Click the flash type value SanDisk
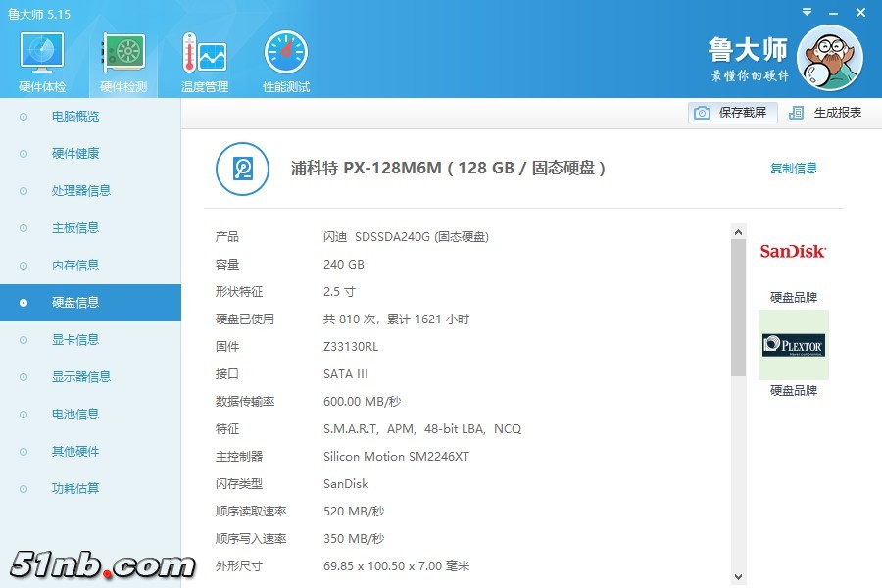Image resolution: width=882 pixels, height=588 pixels. point(346,484)
